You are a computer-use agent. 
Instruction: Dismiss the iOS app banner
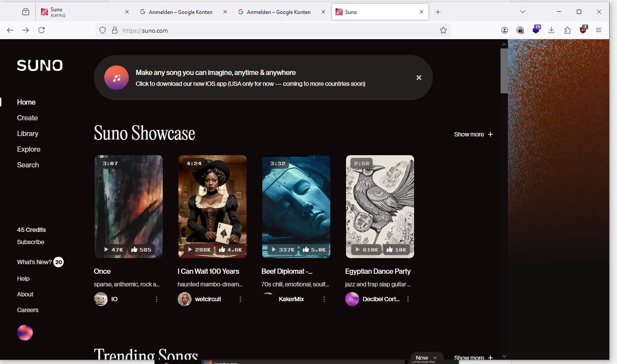pyautogui.click(x=419, y=78)
